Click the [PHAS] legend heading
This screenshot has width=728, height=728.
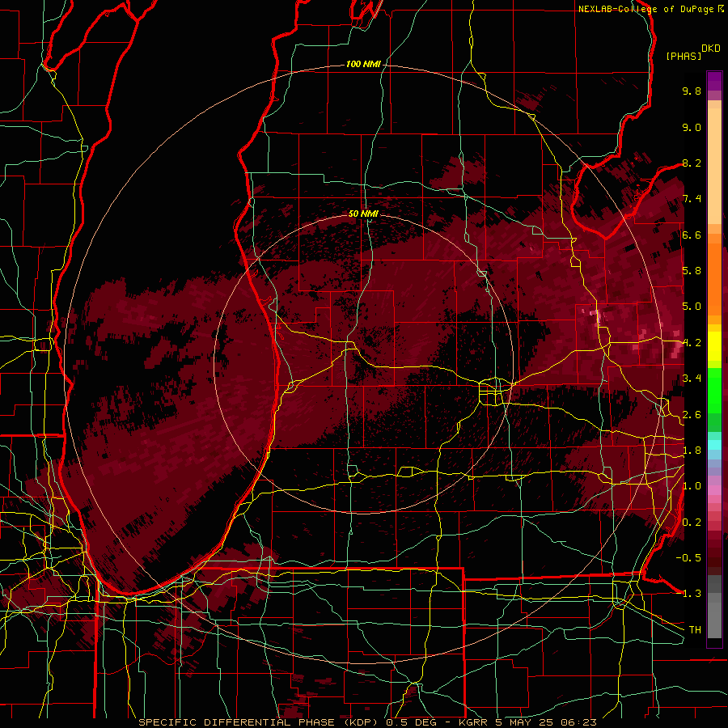[x=684, y=56]
